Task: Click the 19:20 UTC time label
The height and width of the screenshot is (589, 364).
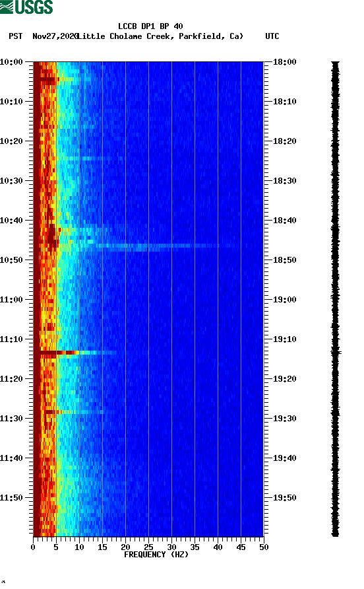Action: pyautogui.click(x=284, y=379)
